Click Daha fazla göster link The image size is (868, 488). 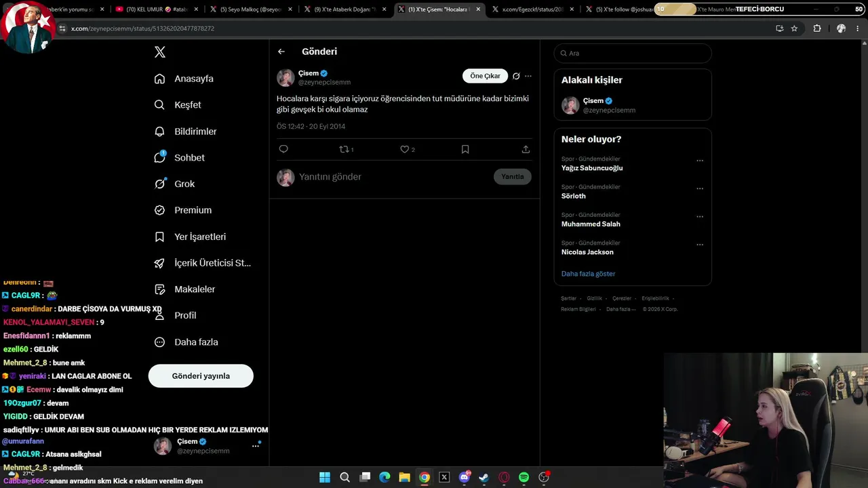pyautogui.click(x=588, y=274)
